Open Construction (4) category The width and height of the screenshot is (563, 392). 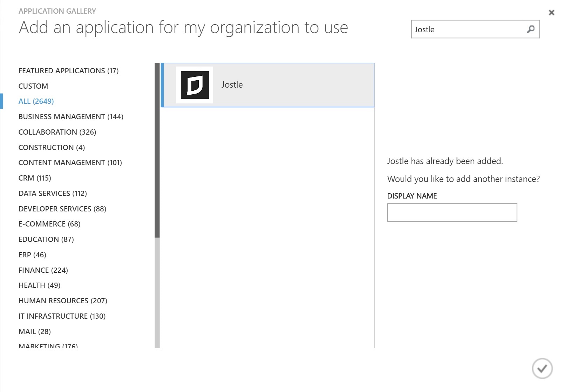coord(52,148)
